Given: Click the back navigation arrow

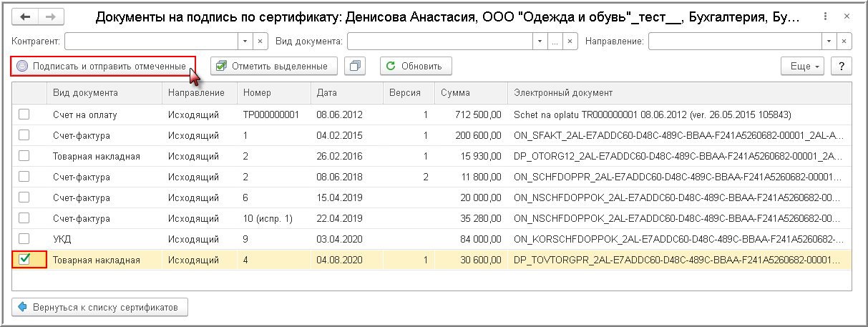Looking at the screenshot, I should (x=26, y=16).
